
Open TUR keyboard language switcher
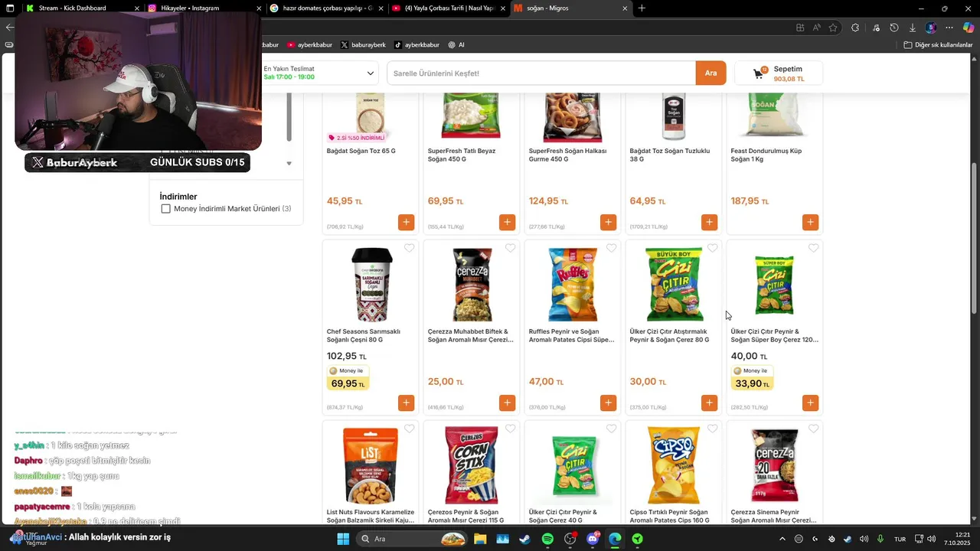pyautogui.click(x=900, y=539)
